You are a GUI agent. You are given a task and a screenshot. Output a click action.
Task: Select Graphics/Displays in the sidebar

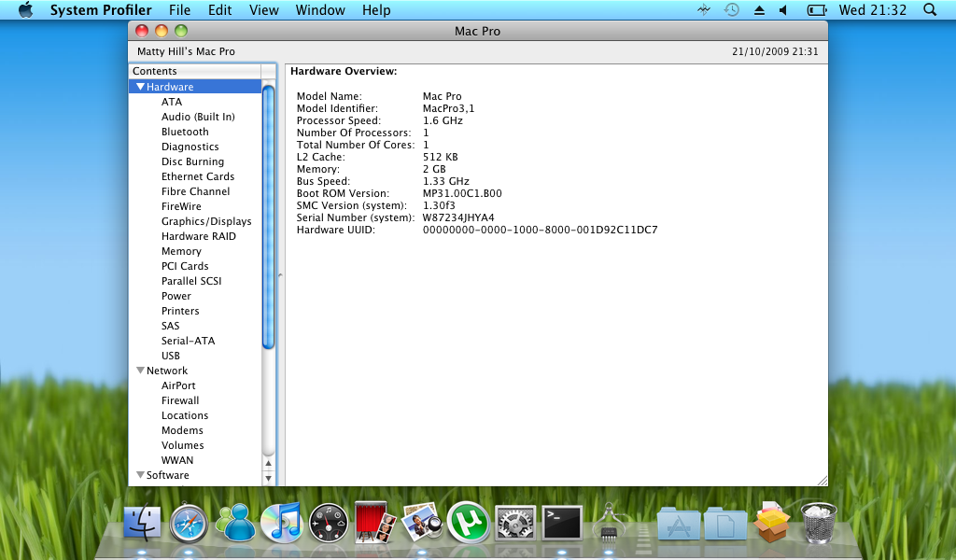click(x=206, y=221)
